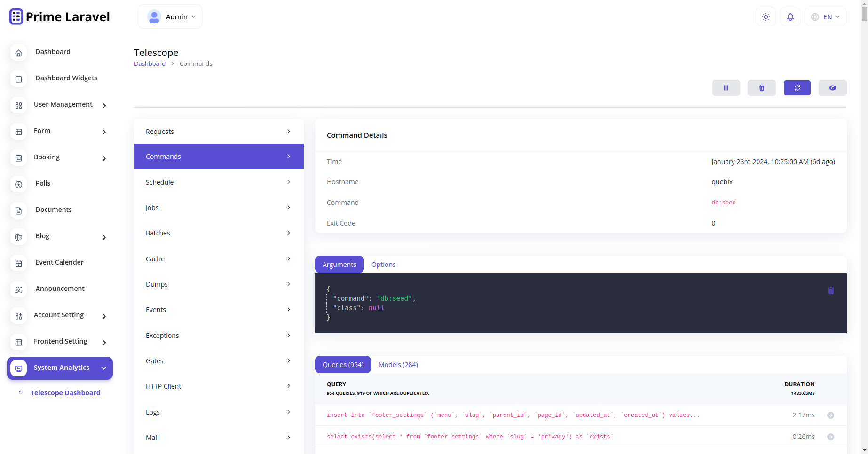Screen dimensions: 868x454
Task: Go to Telescope Dashboard
Action: (65, 392)
